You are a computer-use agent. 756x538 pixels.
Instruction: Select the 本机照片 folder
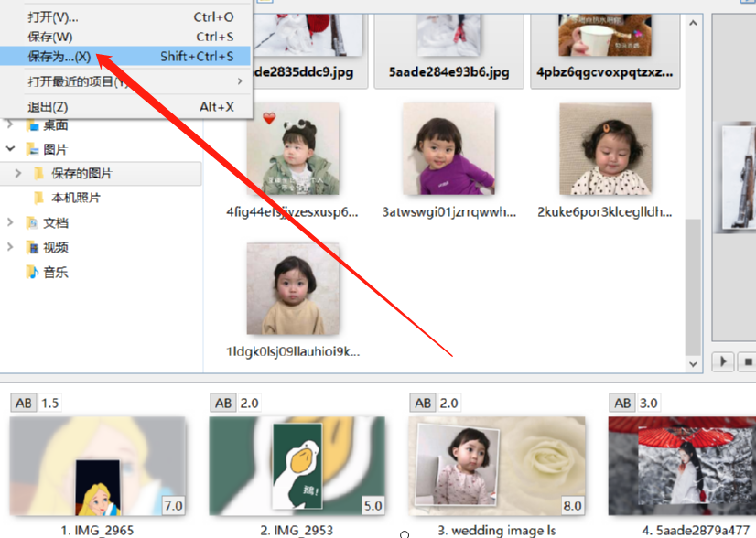point(77,198)
